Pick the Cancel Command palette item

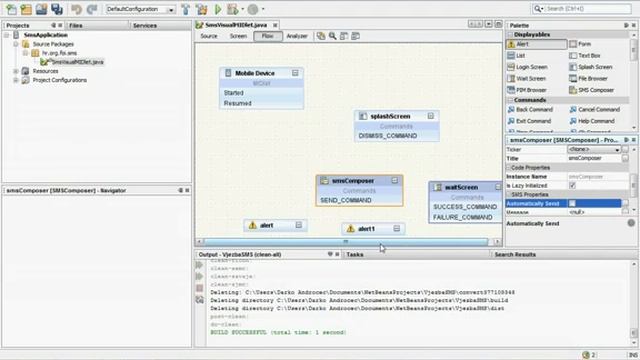(595, 109)
